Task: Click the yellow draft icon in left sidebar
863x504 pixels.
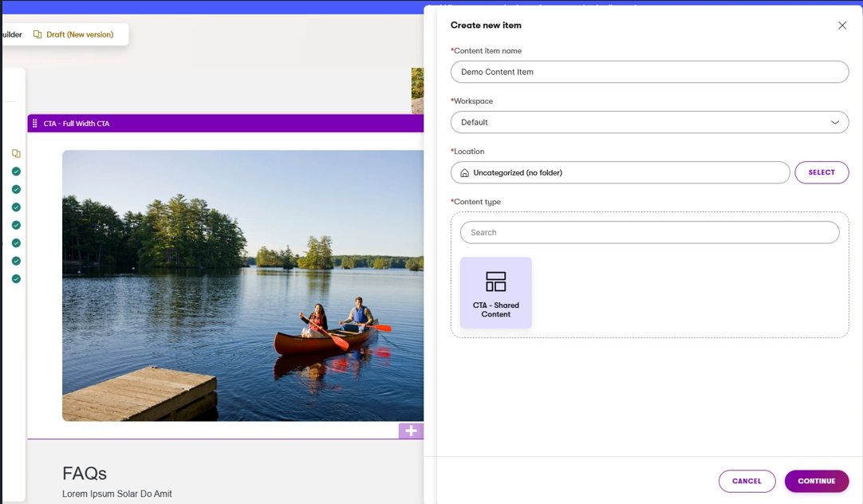Action: tap(16, 154)
